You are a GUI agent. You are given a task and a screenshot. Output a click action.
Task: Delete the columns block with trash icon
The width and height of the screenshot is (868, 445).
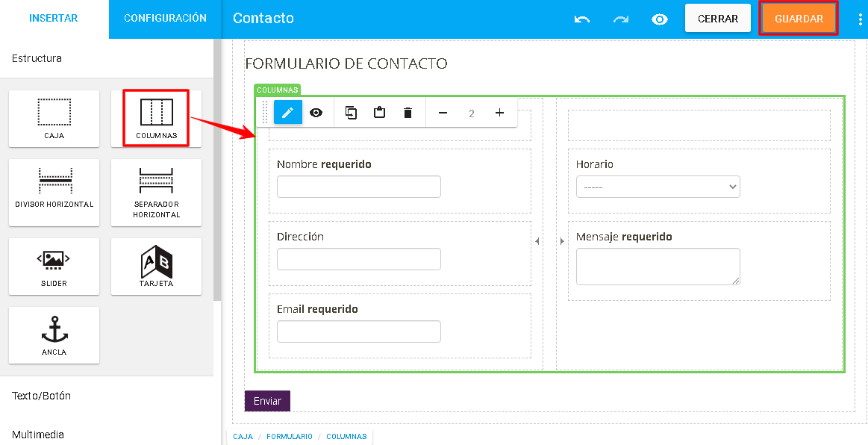(x=408, y=113)
